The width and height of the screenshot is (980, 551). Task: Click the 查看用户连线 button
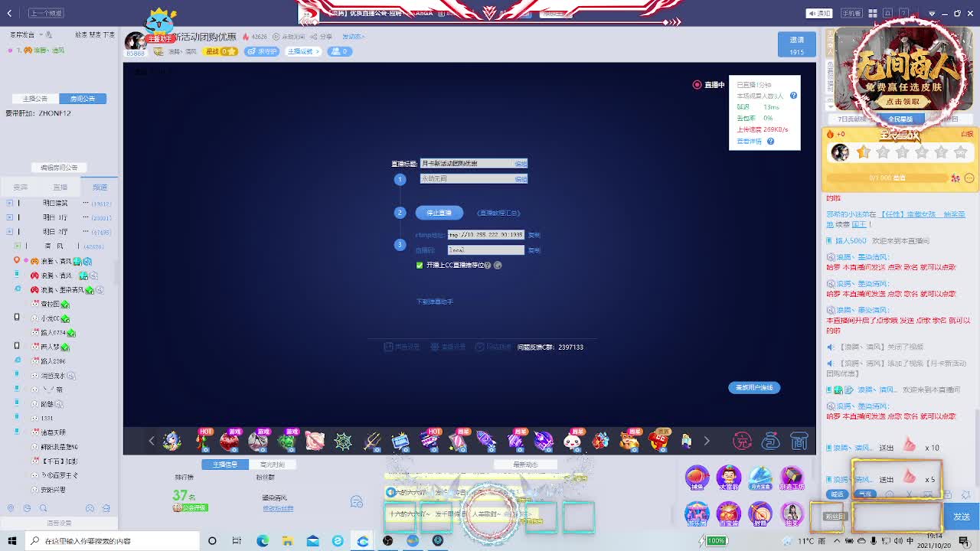click(754, 387)
